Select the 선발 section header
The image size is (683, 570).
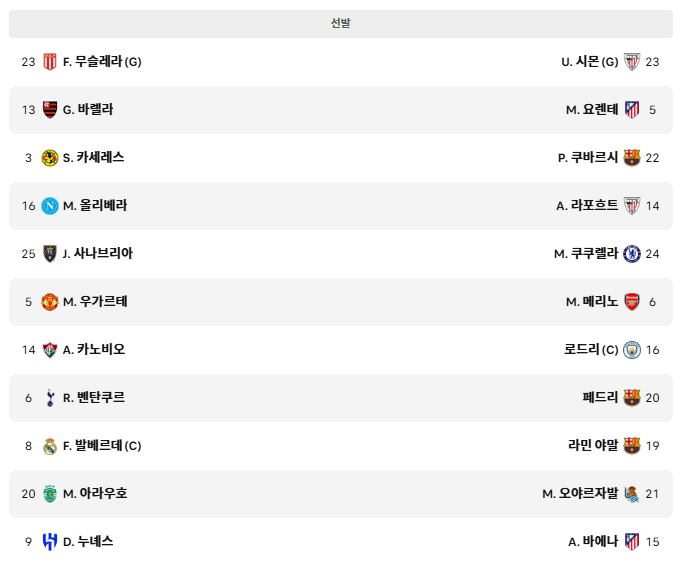(341, 24)
